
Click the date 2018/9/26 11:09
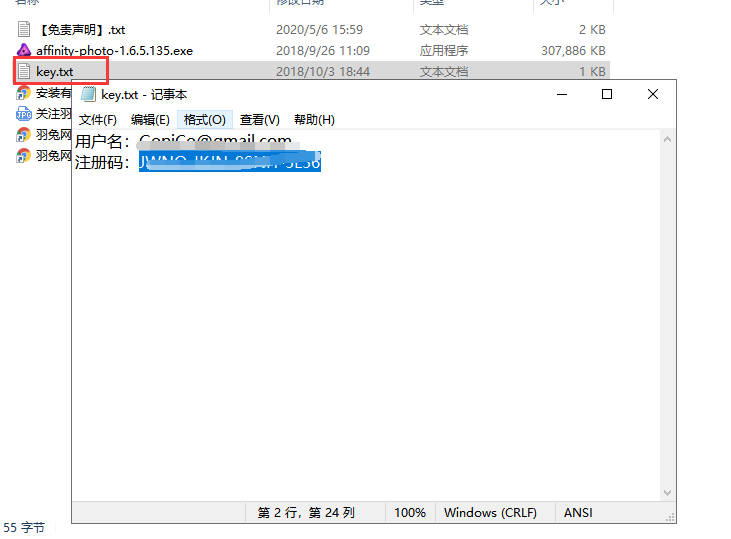pyautogui.click(x=323, y=50)
